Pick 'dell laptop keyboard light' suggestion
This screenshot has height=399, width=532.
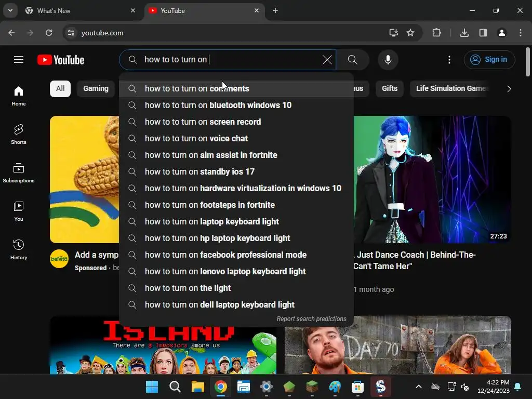pyautogui.click(x=236, y=304)
